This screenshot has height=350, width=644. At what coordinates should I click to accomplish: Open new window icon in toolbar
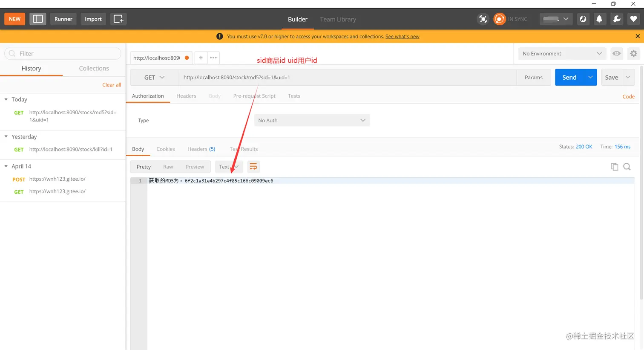click(x=118, y=19)
